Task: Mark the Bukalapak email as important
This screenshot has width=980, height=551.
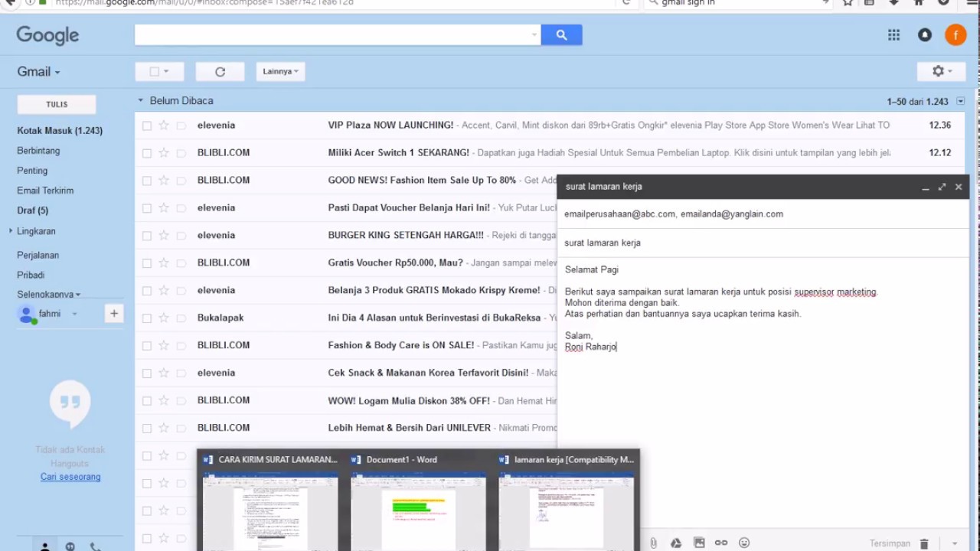Action: (x=181, y=318)
